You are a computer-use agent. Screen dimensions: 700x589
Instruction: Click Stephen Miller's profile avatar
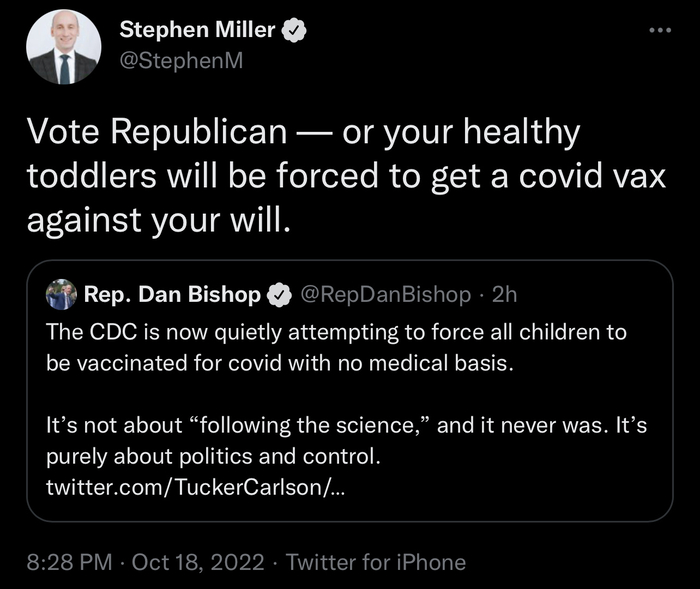pos(63,47)
